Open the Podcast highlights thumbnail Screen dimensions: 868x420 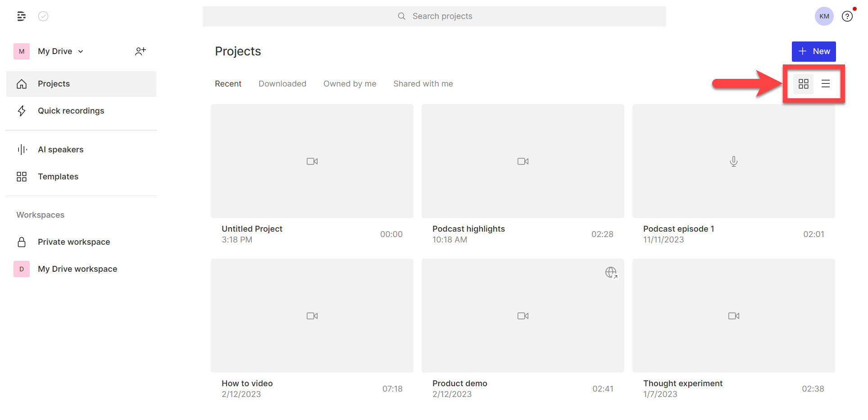[x=523, y=161]
